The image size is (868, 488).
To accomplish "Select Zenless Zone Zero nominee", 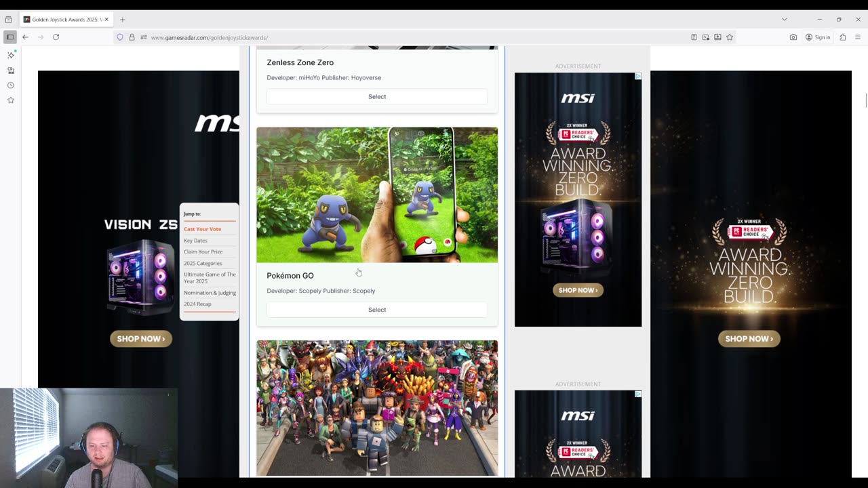I will coord(377,96).
